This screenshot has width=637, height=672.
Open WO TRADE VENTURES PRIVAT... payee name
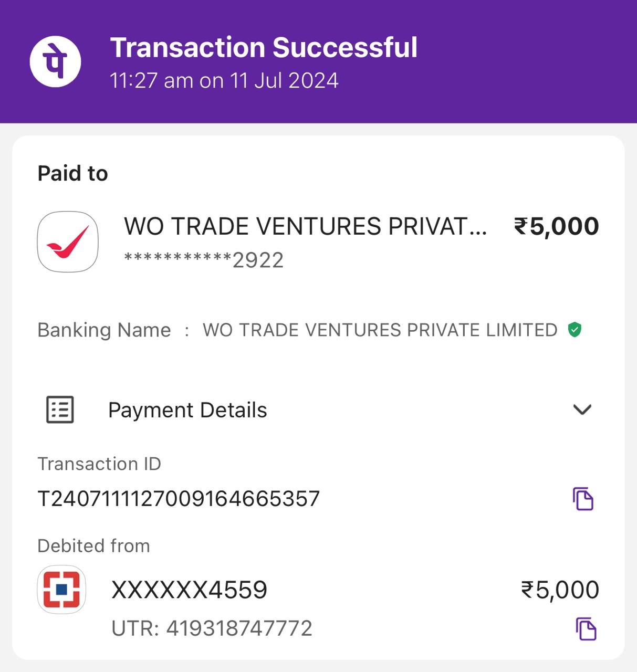(x=306, y=226)
